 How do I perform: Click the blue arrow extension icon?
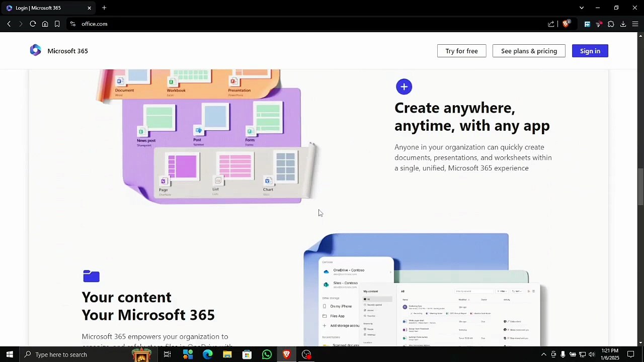(x=587, y=24)
